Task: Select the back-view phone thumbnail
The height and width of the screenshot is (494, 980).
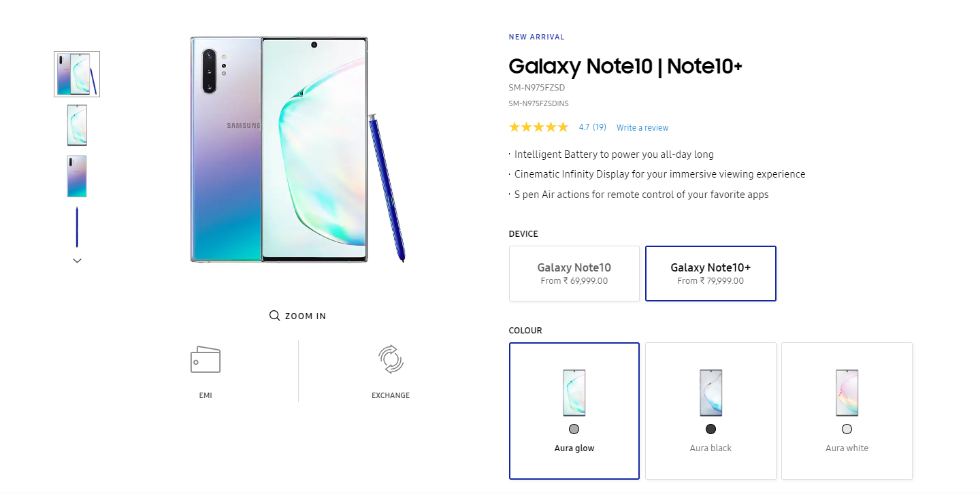Action: (77, 176)
